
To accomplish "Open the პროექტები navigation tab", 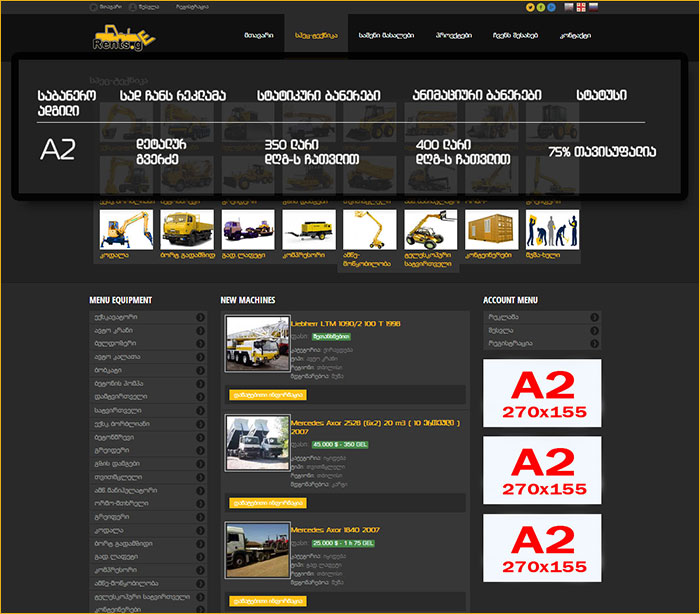I will pyautogui.click(x=454, y=35).
